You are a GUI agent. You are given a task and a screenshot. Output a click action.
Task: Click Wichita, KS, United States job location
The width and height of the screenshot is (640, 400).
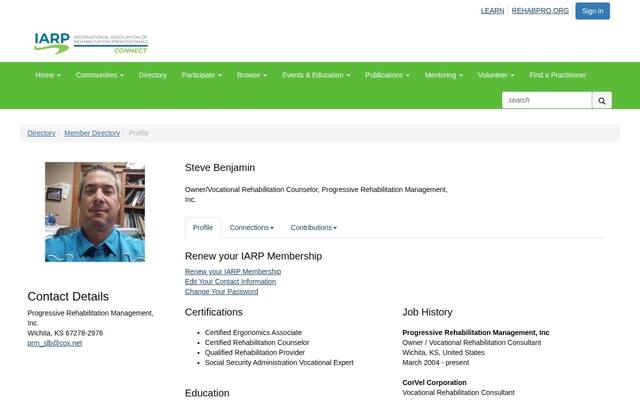click(443, 353)
